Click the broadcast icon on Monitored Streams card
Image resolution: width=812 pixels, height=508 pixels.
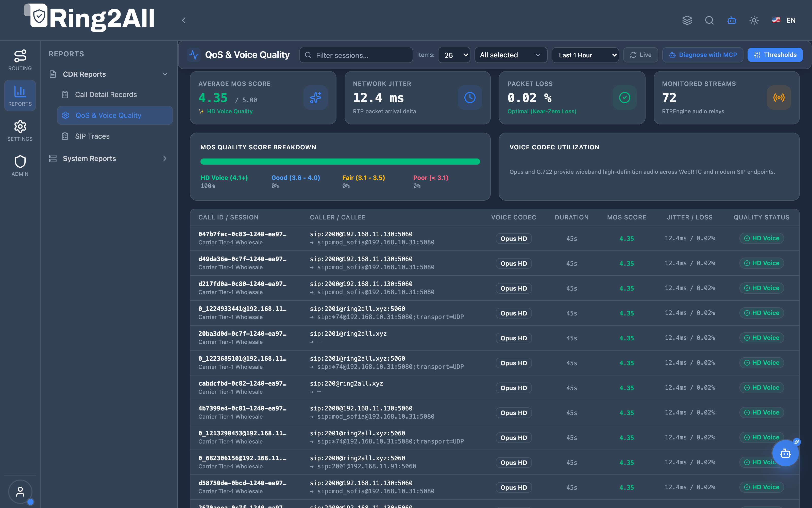pyautogui.click(x=779, y=98)
